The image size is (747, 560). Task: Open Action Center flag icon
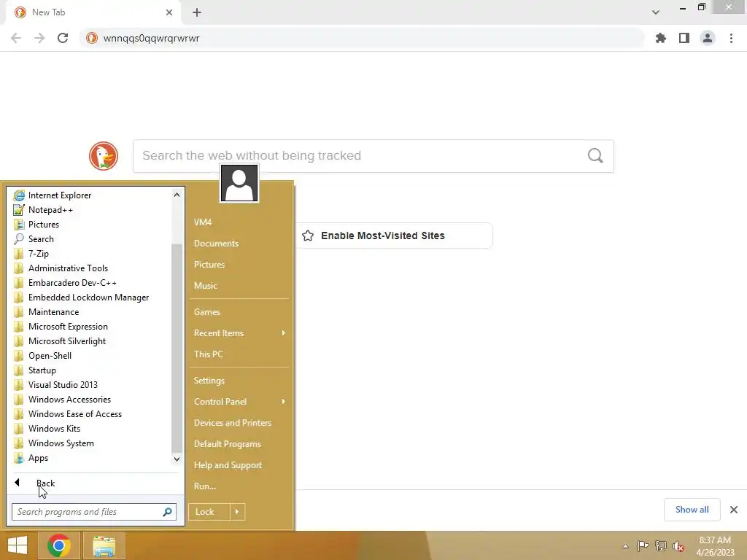coord(643,546)
